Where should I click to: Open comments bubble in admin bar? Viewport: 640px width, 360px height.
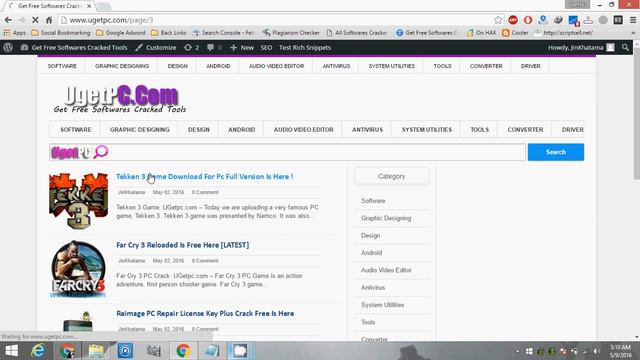214,48
